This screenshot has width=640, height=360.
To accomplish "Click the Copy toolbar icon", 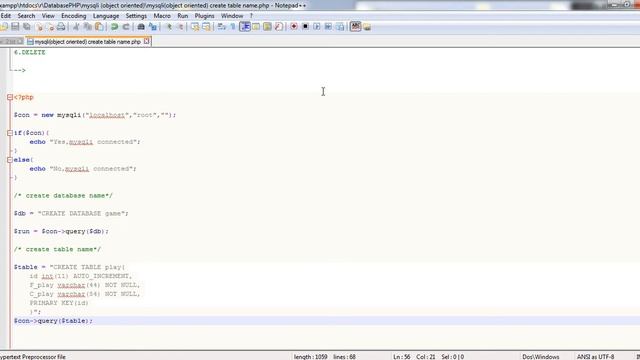I will click(x=87, y=27).
